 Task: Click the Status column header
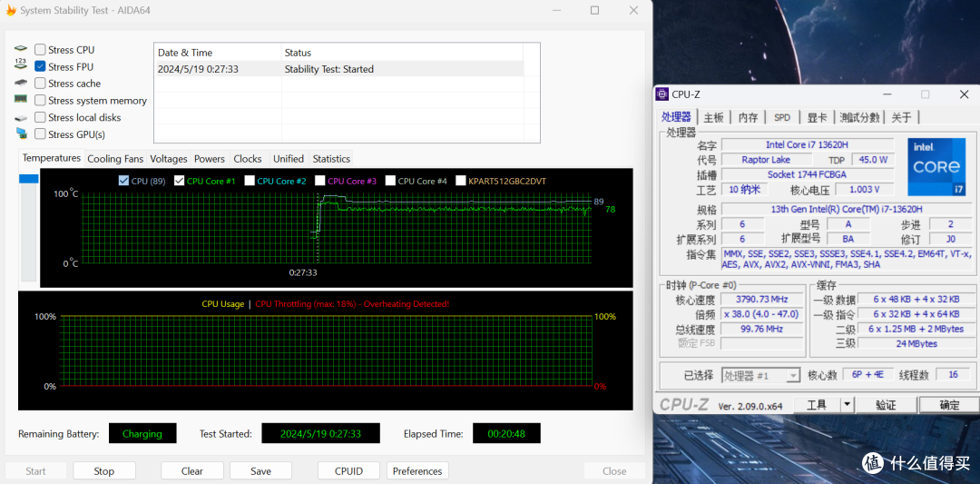click(x=402, y=53)
